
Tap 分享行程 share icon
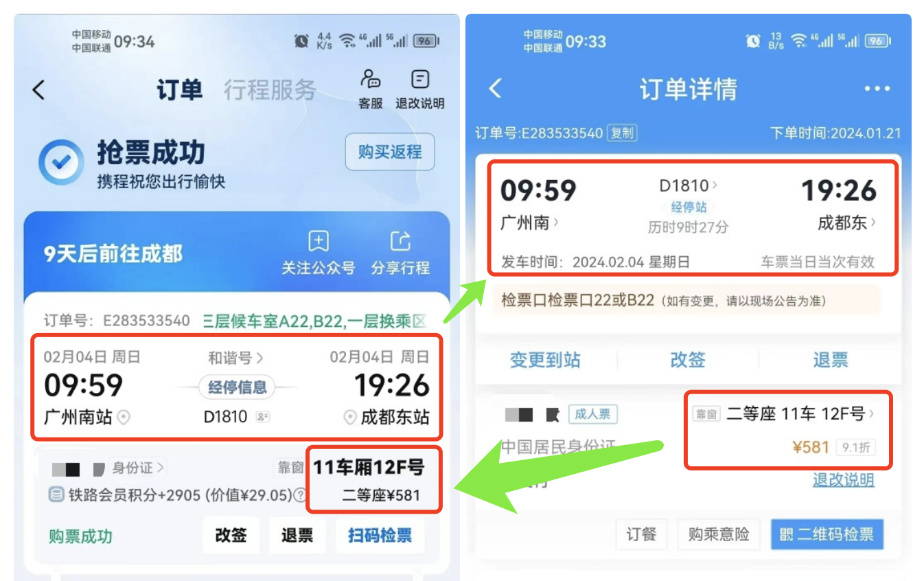click(400, 253)
